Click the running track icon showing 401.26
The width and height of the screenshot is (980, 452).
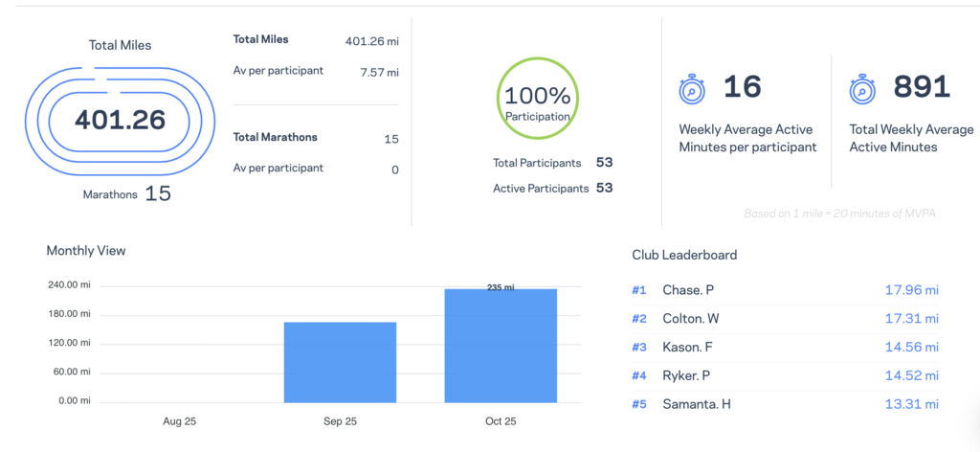(120, 120)
